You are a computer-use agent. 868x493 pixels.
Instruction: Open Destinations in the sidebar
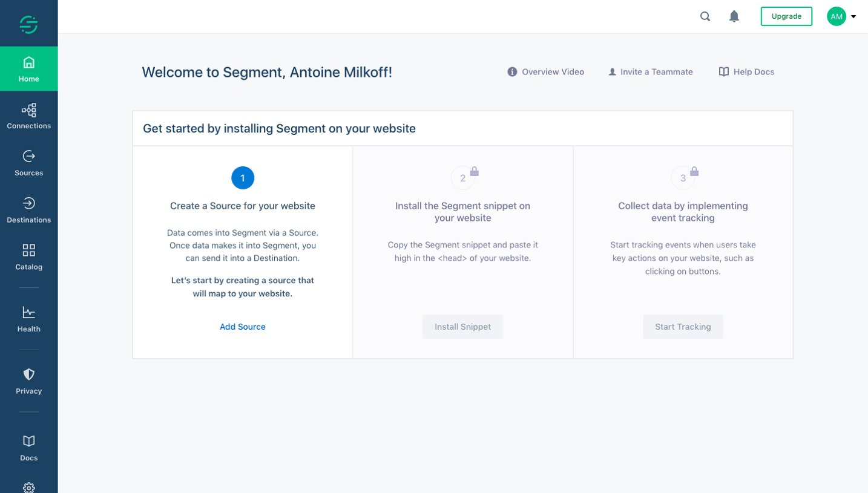(x=28, y=211)
